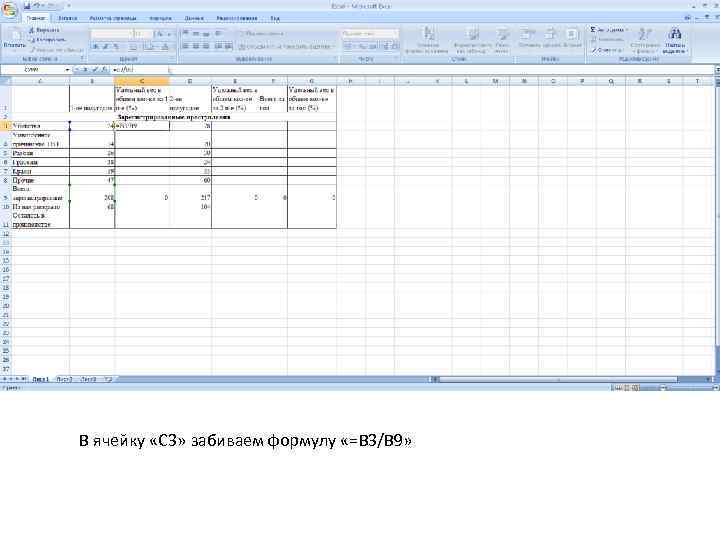Increase the cell indent

pos(229,46)
